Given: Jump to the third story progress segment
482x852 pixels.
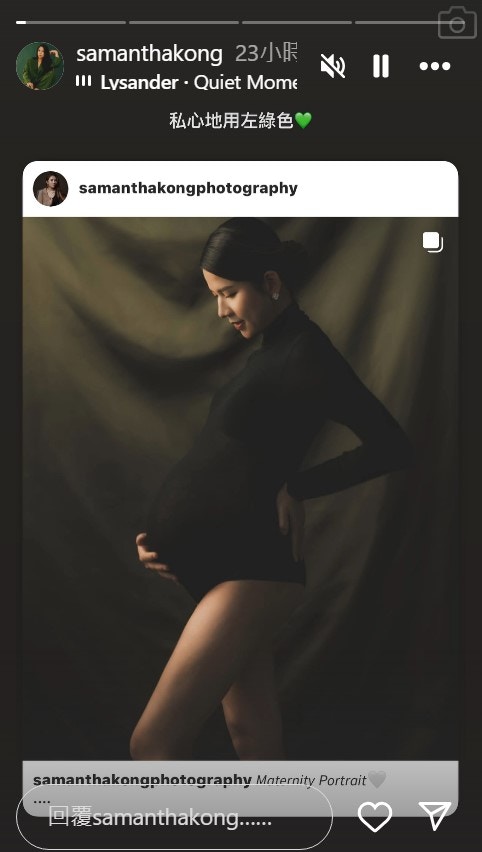Looking at the screenshot, I should 297,22.
